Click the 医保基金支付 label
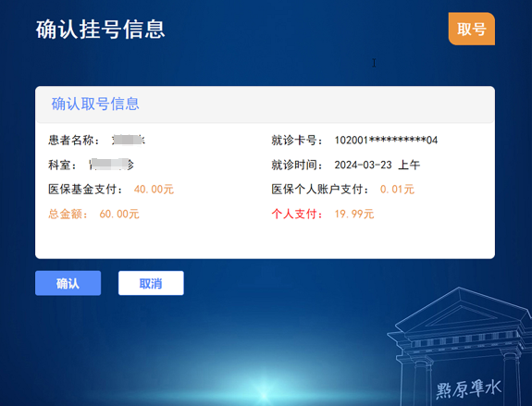 (85, 190)
